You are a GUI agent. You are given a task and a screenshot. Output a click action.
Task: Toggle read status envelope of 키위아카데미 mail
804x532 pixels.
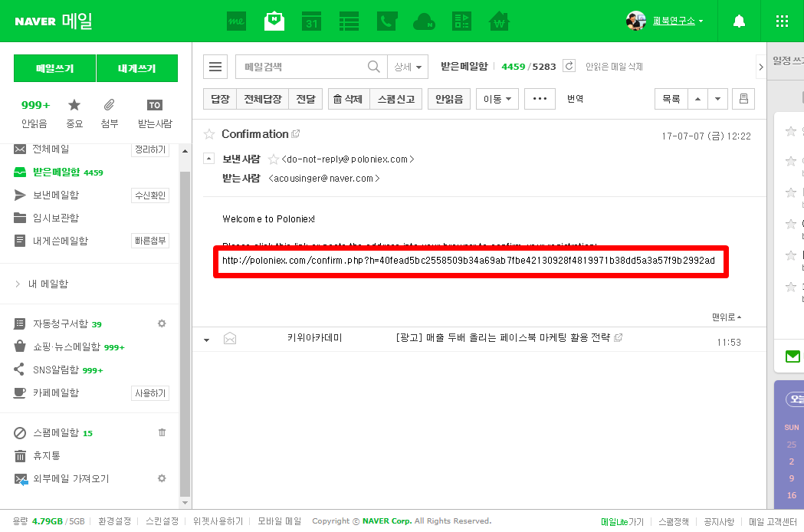[x=230, y=339]
